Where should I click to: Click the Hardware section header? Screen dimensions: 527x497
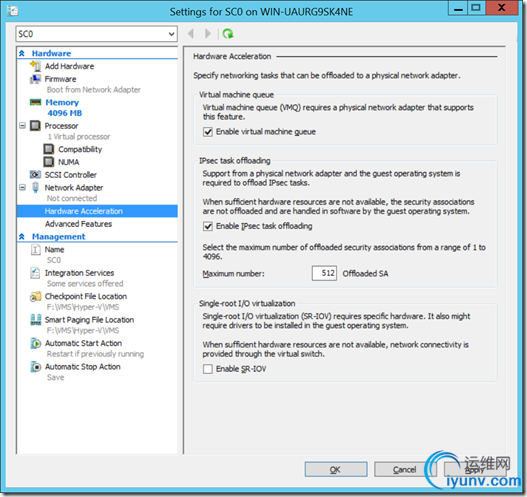point(51,53)
